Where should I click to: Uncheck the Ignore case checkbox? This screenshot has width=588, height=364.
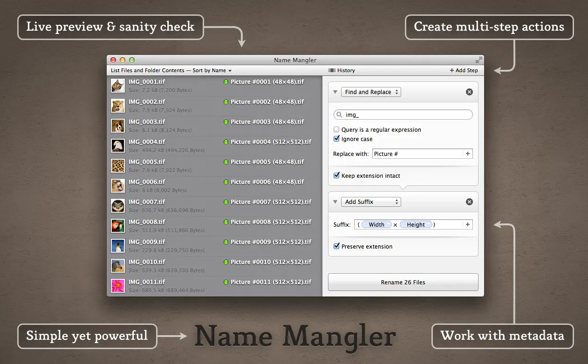click(336, 139)
